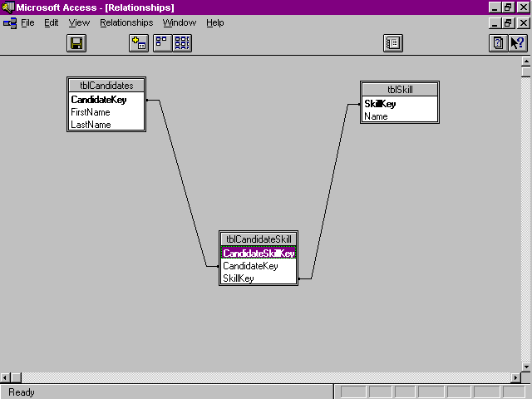
Task: Click the Save layout toolbar icon
Action: [76, 43]
